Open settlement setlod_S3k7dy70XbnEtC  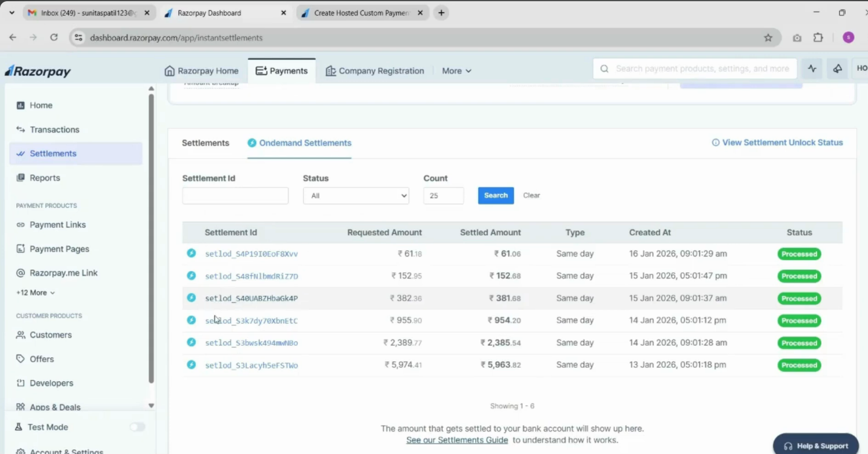[252, 321]
